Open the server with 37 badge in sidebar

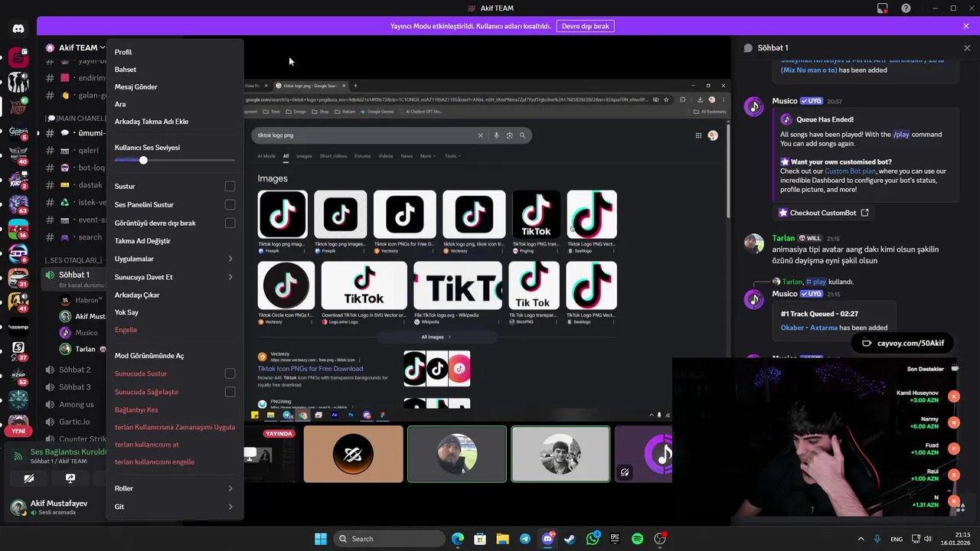pyautogui.click(x=18, y=350)
